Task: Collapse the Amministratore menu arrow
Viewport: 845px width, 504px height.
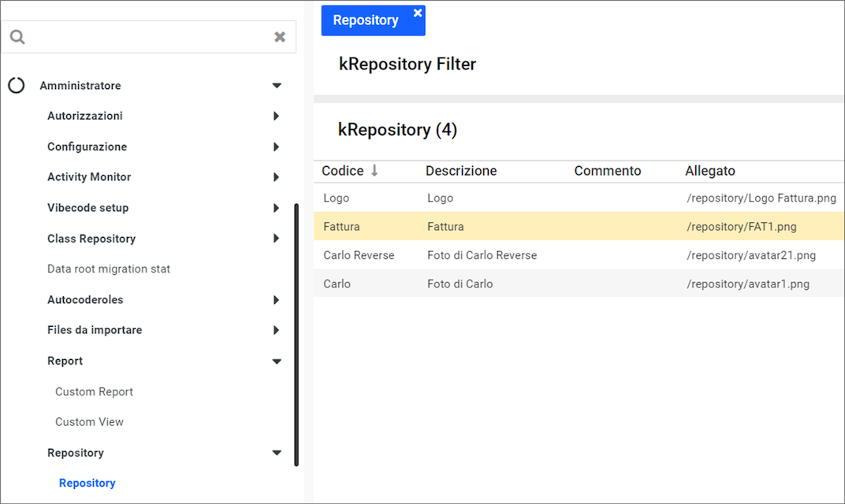Action: (277, 86)
